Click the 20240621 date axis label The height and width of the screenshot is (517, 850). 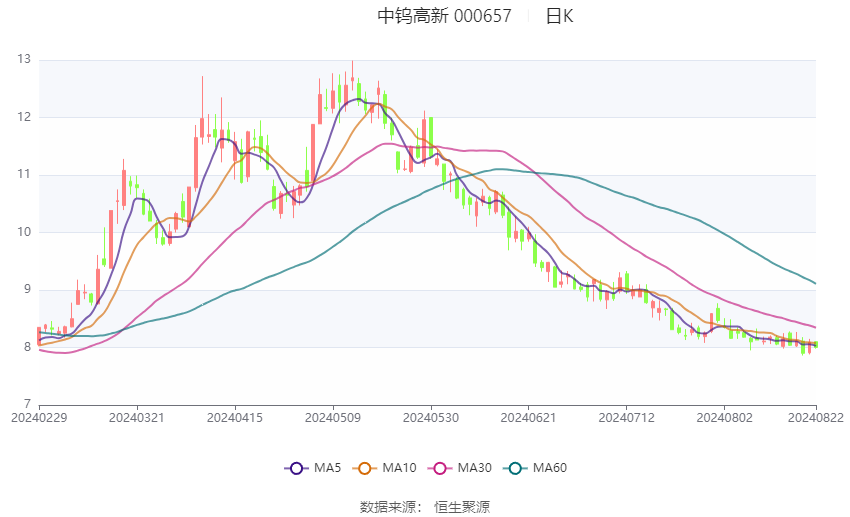(529, 418)
